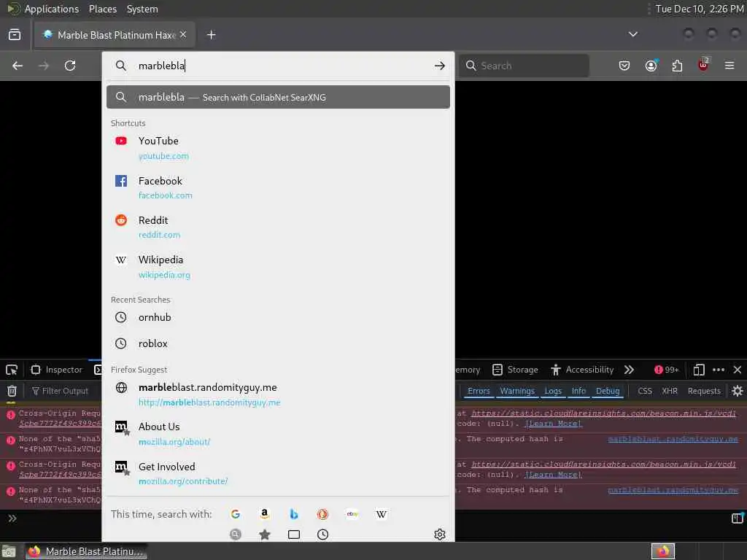Choose the Wikipedia shortcut
Viewport: 747px width, 560px height.
tap(278, 267)
